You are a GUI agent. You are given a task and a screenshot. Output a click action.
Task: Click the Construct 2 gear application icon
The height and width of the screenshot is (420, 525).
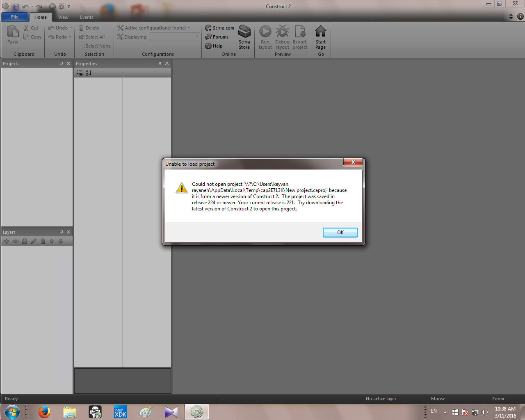[x=5, y=6]
